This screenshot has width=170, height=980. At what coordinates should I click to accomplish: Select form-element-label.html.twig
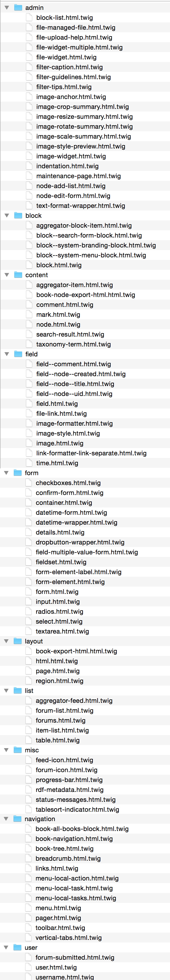[x=79, y=572]
